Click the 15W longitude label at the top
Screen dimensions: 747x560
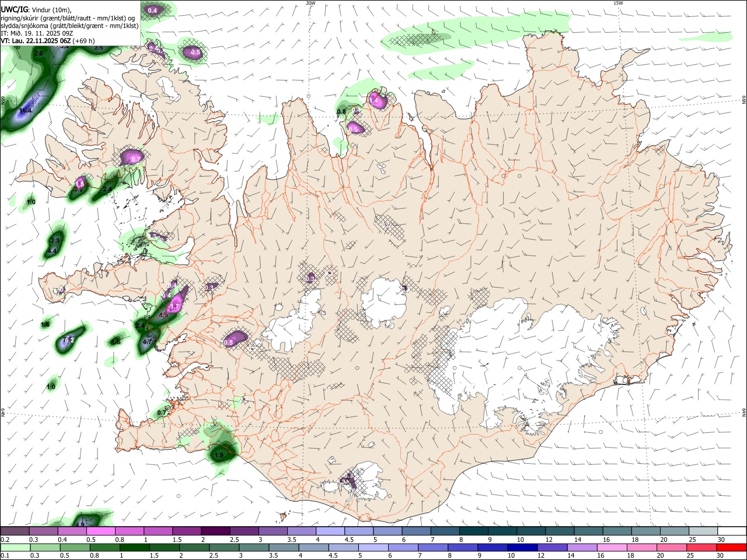click(619, 3)
